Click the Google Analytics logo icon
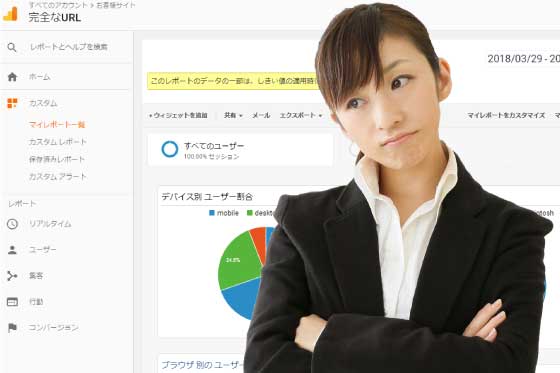This screenshot has height=373, width=560. click(x=10, y=13)
